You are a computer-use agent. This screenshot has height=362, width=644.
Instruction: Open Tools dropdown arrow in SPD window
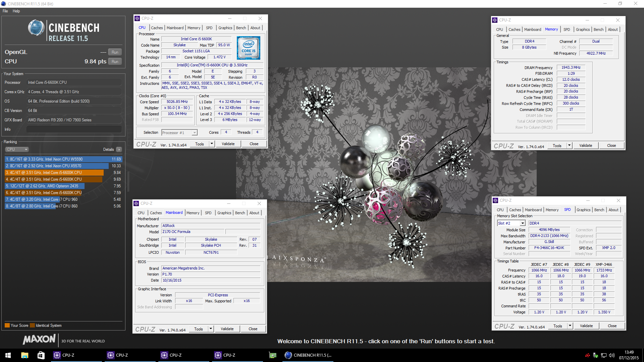tap(570, 326)
